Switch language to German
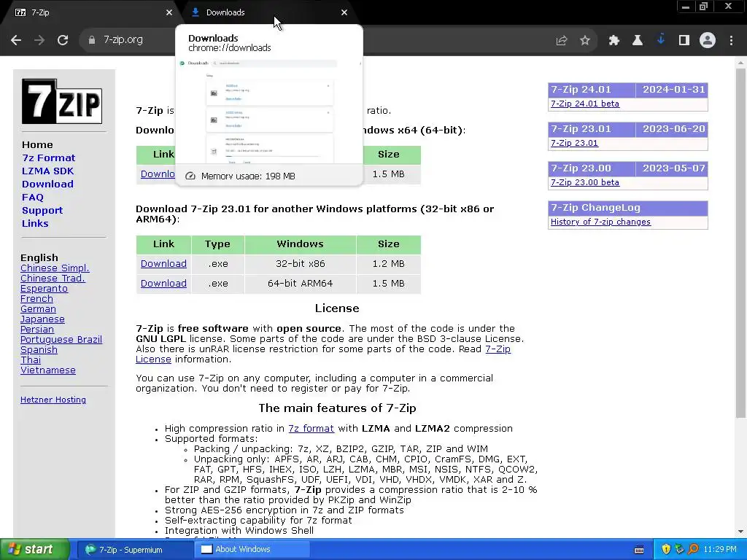Image resolution: width=747 pixels, height=560 pixels. pos(38,308)
